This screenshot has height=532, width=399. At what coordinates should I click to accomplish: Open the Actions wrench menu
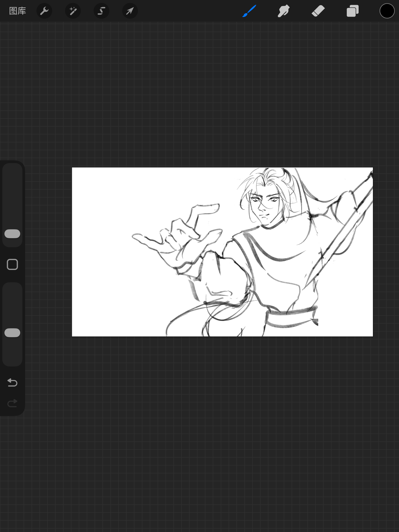point(44,11)
